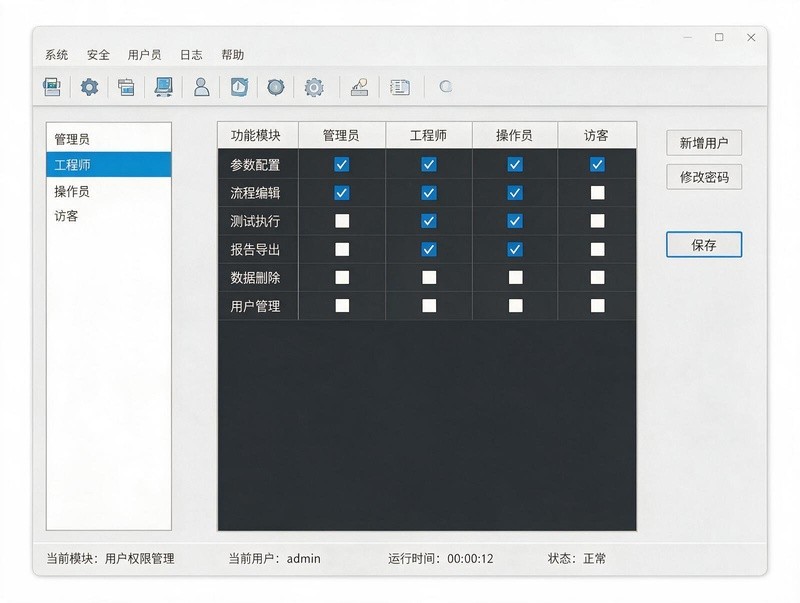This screenshot has width=800, height=603.
Task: Click the 管理员 column header
Action: 342,135
